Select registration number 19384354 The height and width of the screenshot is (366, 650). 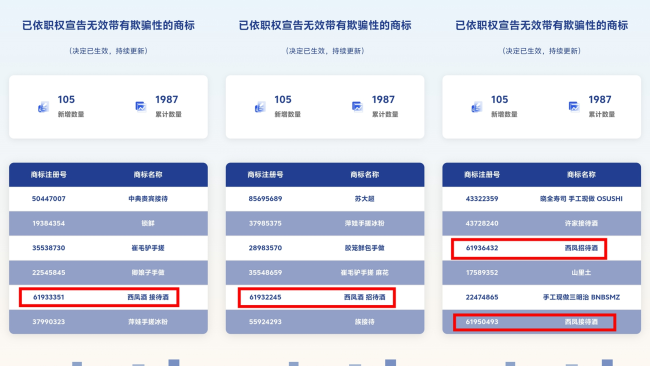(49, 223)
